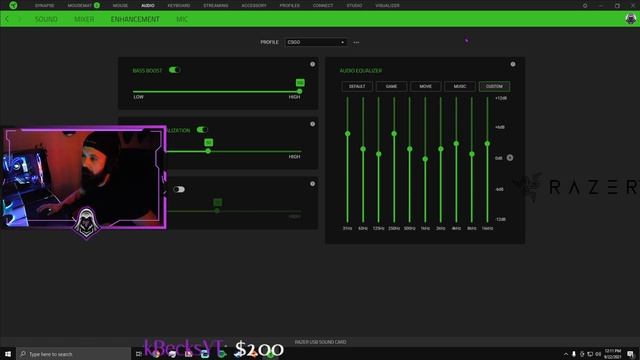This screenshot has width=640, height=360.
Task: Open the Accessory tab
Action: tap(254, 6)
